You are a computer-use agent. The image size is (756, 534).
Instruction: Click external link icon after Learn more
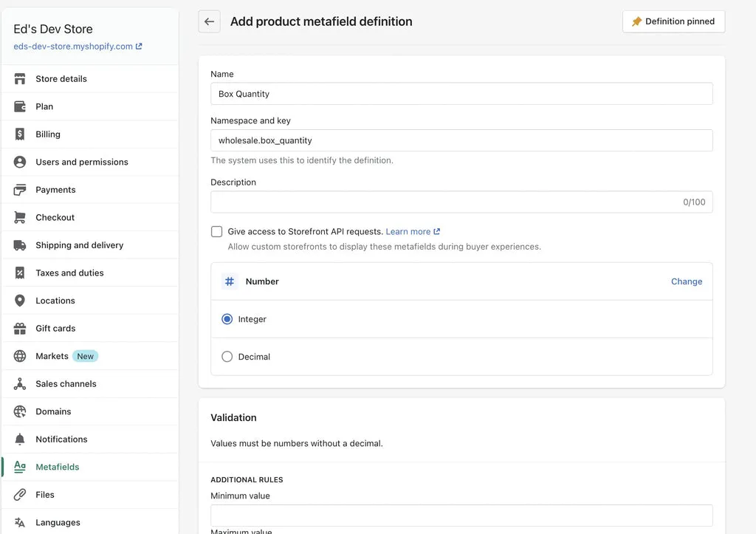[437, 231]
